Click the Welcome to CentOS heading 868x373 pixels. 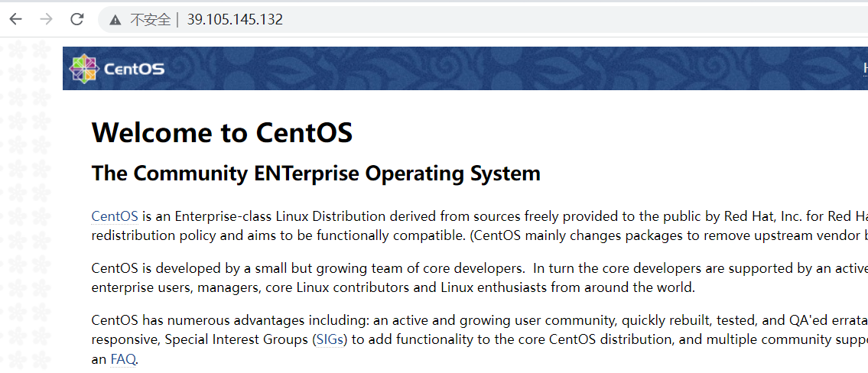tap(222, 133)
